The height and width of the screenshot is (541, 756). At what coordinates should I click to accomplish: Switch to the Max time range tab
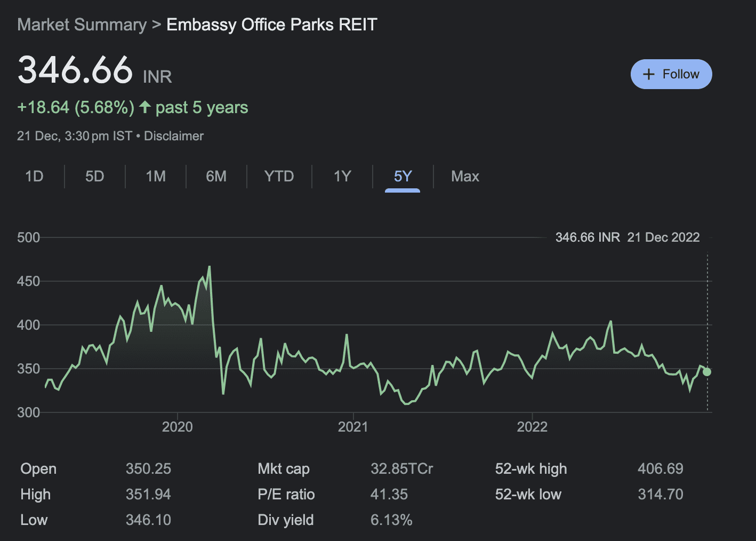(465, 177)
